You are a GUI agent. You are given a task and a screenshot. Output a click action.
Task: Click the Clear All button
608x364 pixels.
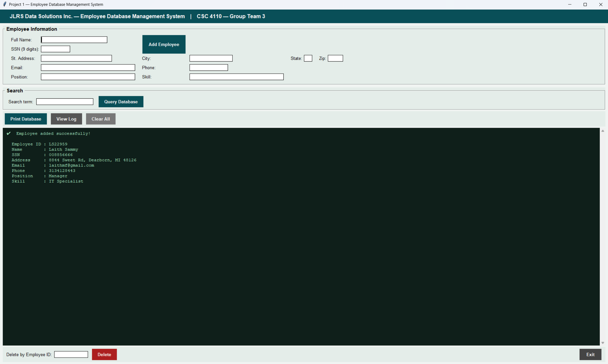point(101,119)
